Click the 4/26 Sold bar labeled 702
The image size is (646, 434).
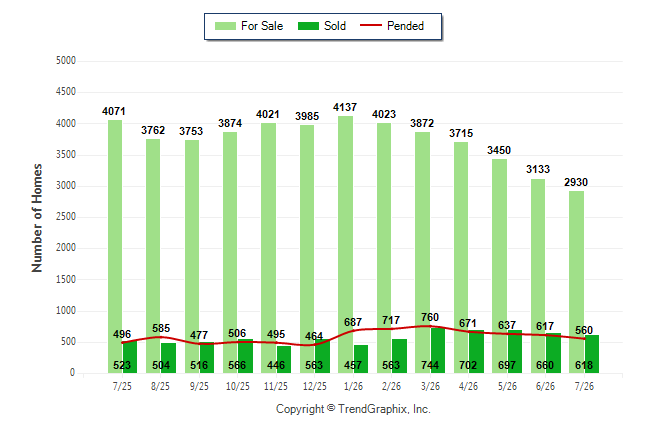coord(476,351)
